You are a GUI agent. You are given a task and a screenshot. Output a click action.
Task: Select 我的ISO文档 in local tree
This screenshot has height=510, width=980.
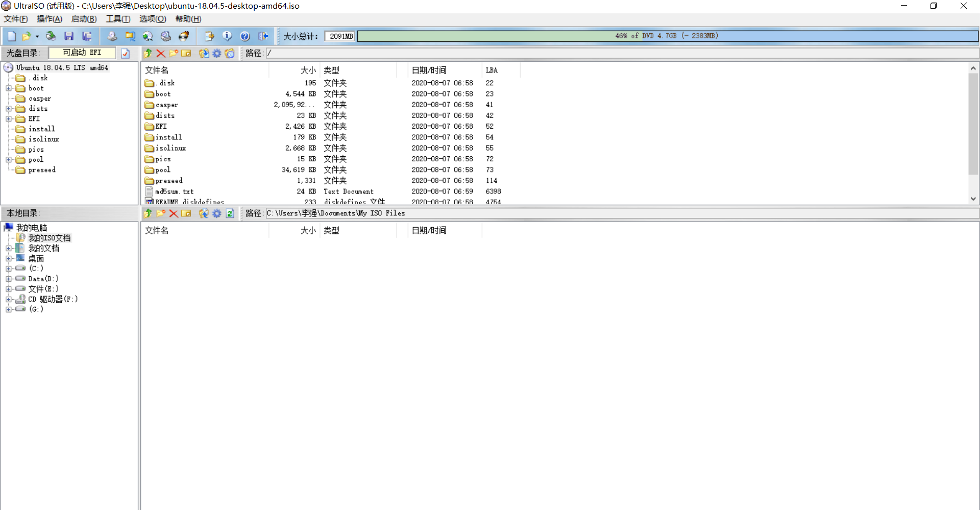(50, 238)
